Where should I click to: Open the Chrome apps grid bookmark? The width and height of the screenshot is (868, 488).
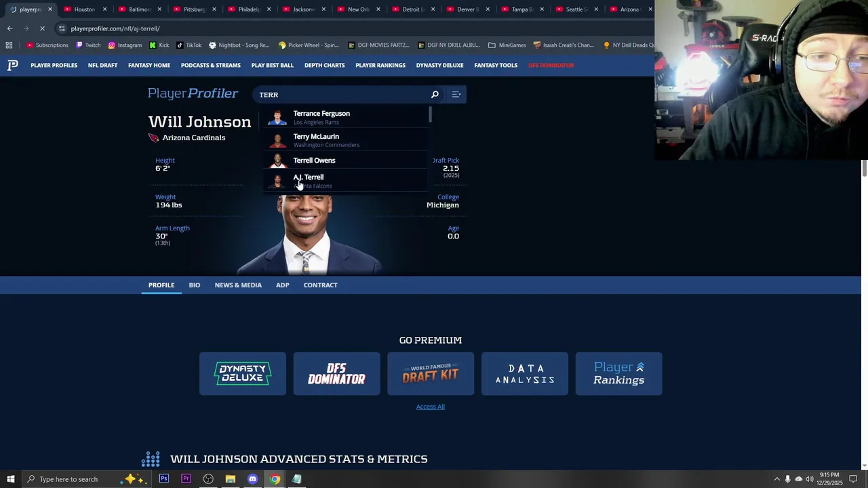(9, 45)
